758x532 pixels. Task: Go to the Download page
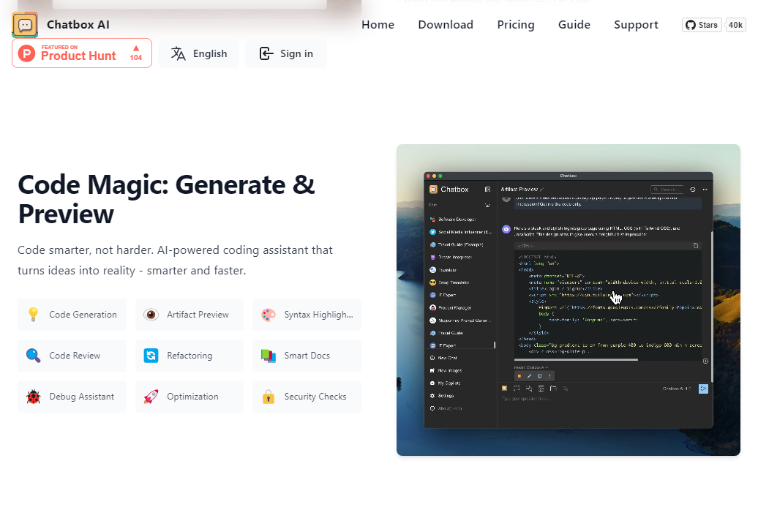point(446,25)
